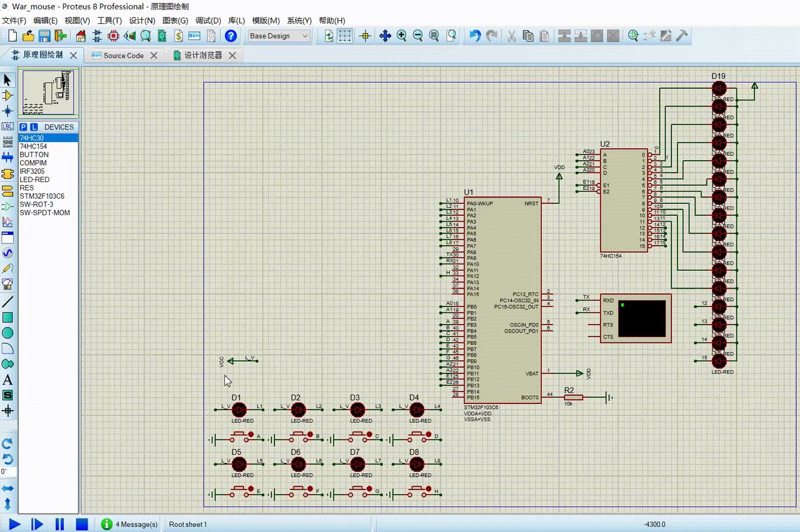Select LED-RED in devices list
Screen dimensions: 800x532
click(x=48, y=180)
